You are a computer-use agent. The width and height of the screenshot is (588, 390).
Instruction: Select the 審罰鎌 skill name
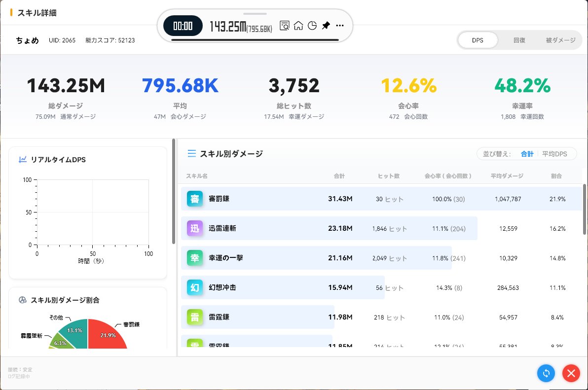(219, 199)
